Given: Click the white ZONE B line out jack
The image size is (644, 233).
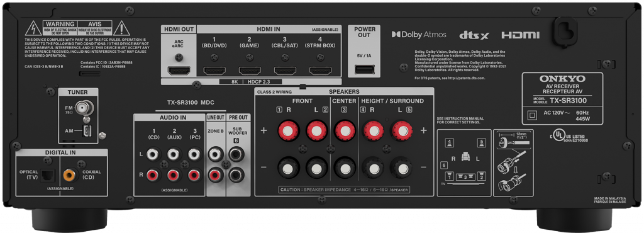Looking at the screenshot, I should (x=215, y=154).
